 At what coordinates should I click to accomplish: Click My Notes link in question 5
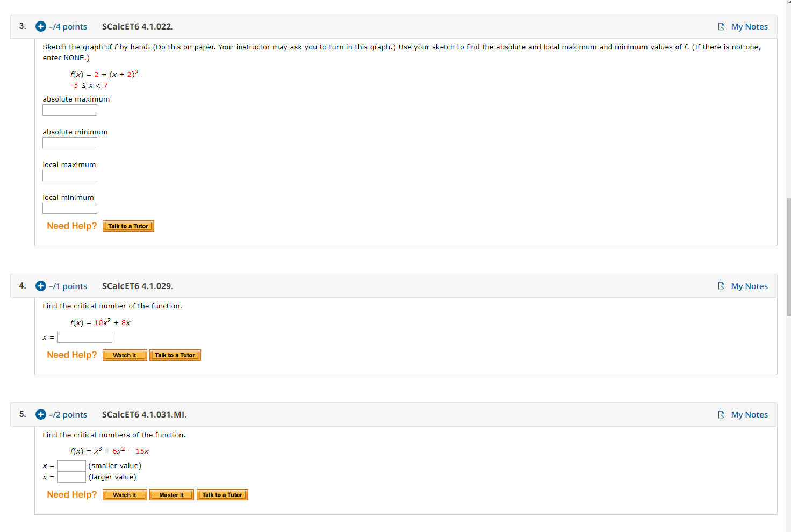click(x=749, y=415)
